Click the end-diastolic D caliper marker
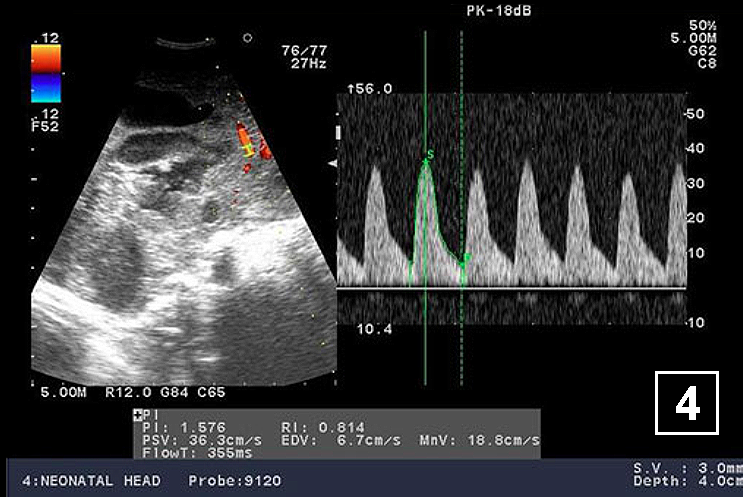 (465, 259)
